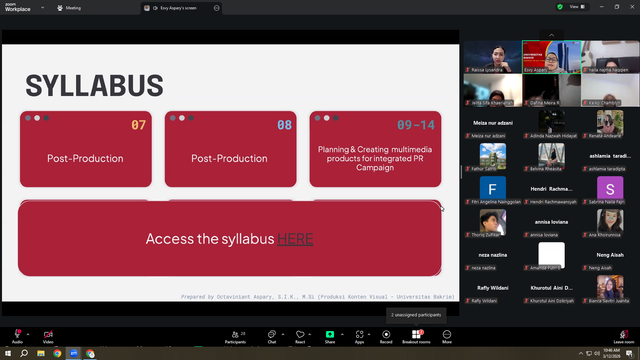640x360 pixels.
Task: Click the Leave room icon
Action: click(624, 334)
